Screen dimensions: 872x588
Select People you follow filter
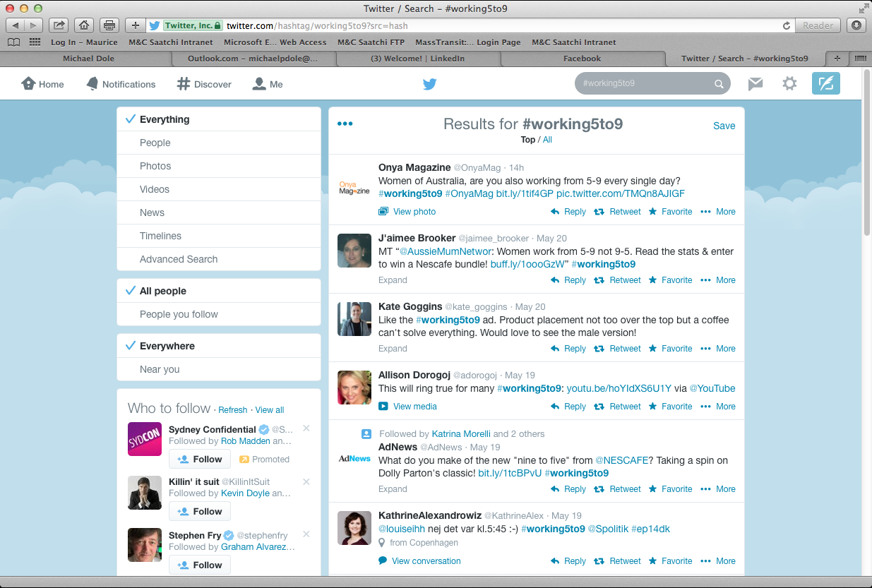[219, 314]
